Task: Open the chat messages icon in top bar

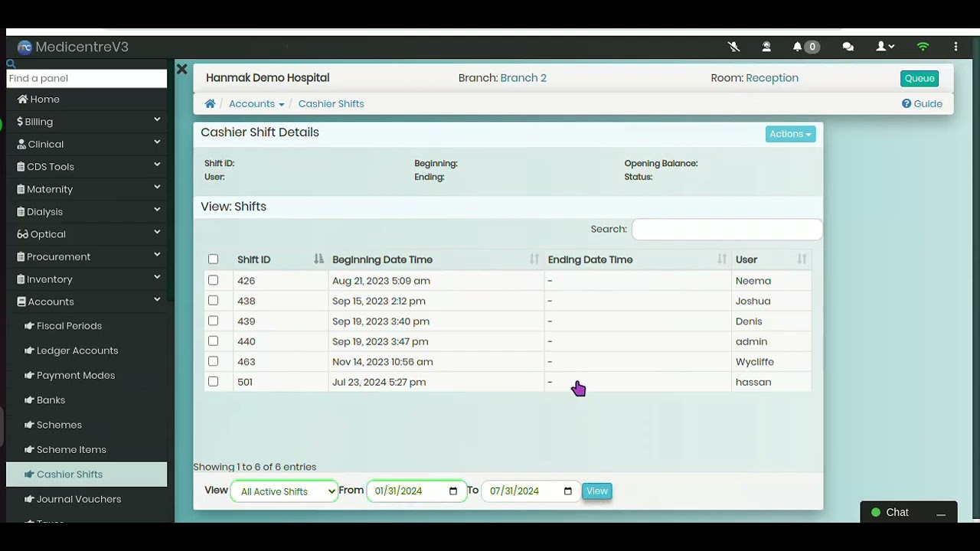Action: 848,47
